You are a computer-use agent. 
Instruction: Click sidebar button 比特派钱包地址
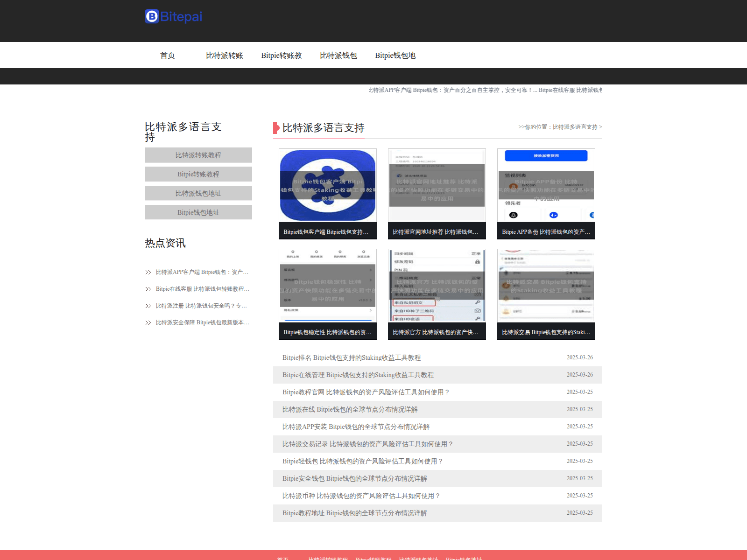coord(198,193)
